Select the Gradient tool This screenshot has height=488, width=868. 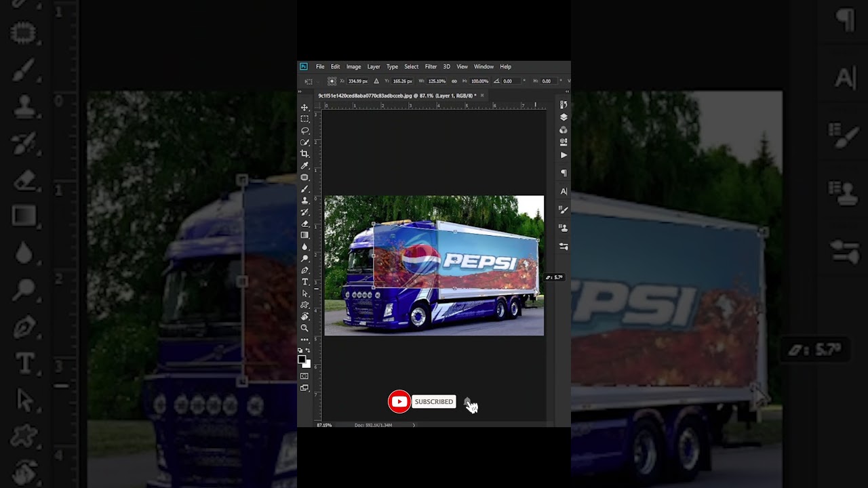304,235
